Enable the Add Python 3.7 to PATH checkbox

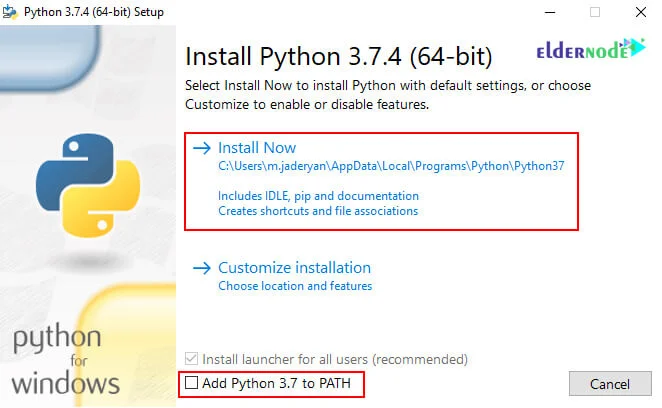click(x=192, y=382)
